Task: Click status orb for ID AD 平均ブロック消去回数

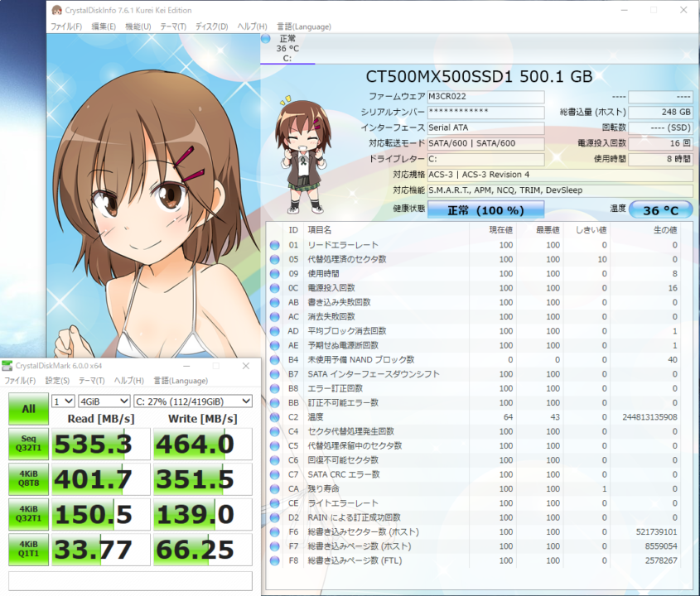Action: click(x=274, y=331)
